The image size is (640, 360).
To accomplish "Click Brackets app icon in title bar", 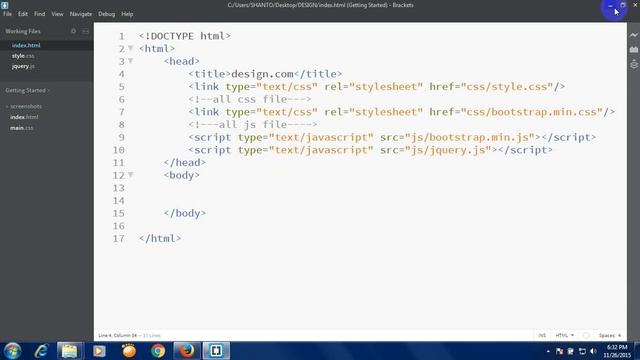I will click(4, 5).
